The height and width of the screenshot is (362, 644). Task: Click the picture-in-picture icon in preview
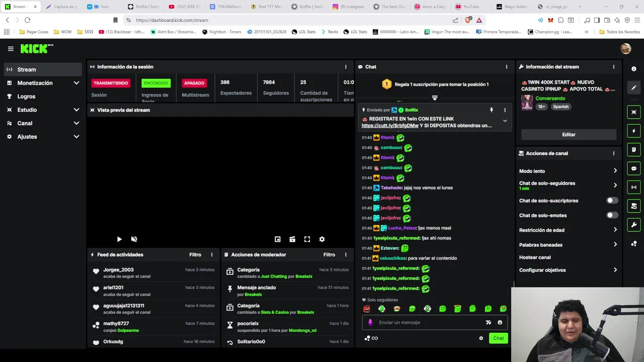[x=278, y=239]
